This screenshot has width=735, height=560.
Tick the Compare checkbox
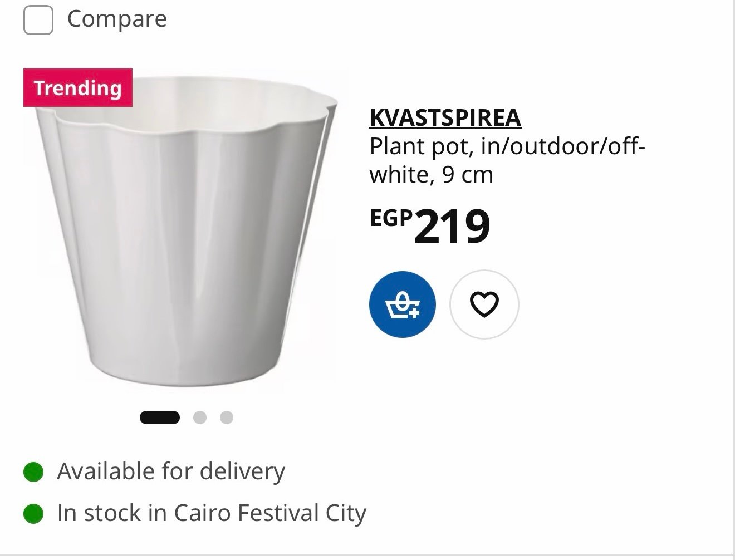38,20
